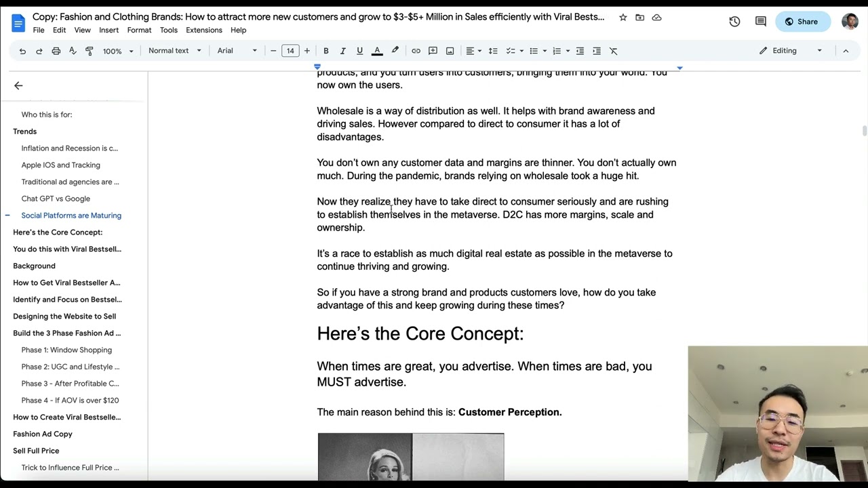The width and height of the screenshot is (868, 488).
Task: Click the font size input field
Action: pyautogui.click(x=290, y=51)
